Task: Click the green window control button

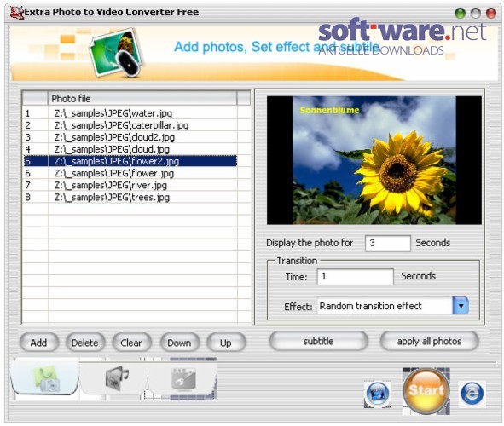Action: coord(461,14)
